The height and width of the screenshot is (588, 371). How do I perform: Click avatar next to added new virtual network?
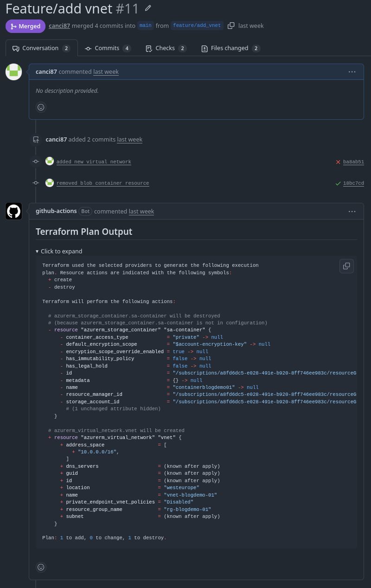(50, 161)
